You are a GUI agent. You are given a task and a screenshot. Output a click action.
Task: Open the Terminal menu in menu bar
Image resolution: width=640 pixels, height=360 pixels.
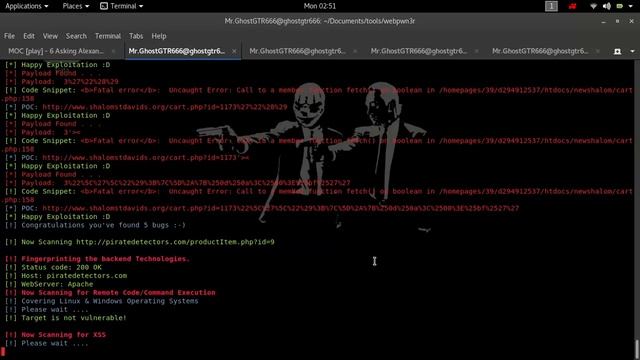[108, 36]
